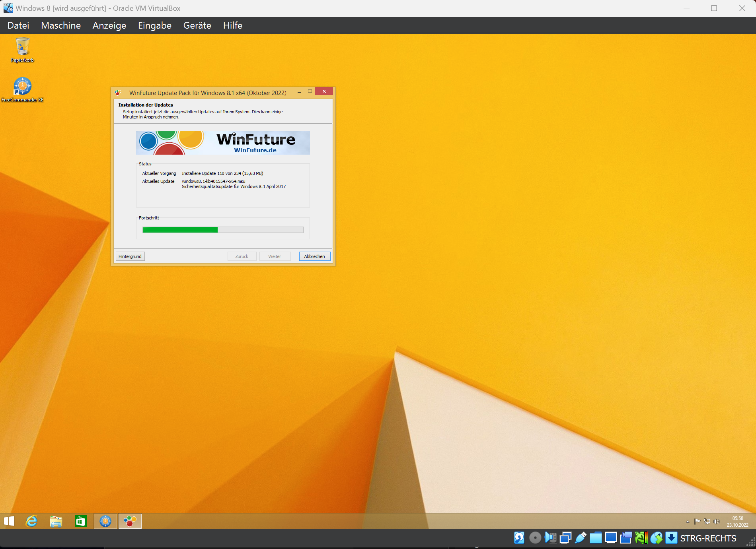Open the Hilfe menu
This screenshot has height=549, width=756.
pyautogui.click(x=233, y=25)
